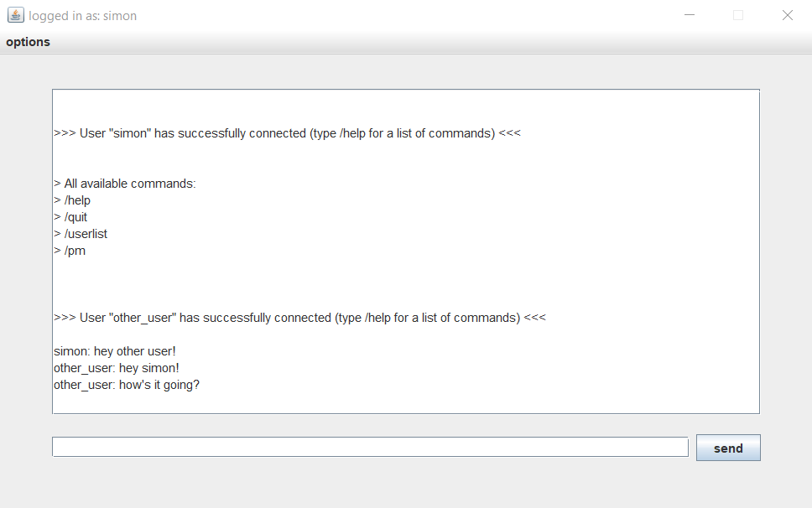This screenshot has height=508, width=812.
Task: Open the options menu
Action: (28, 42)
